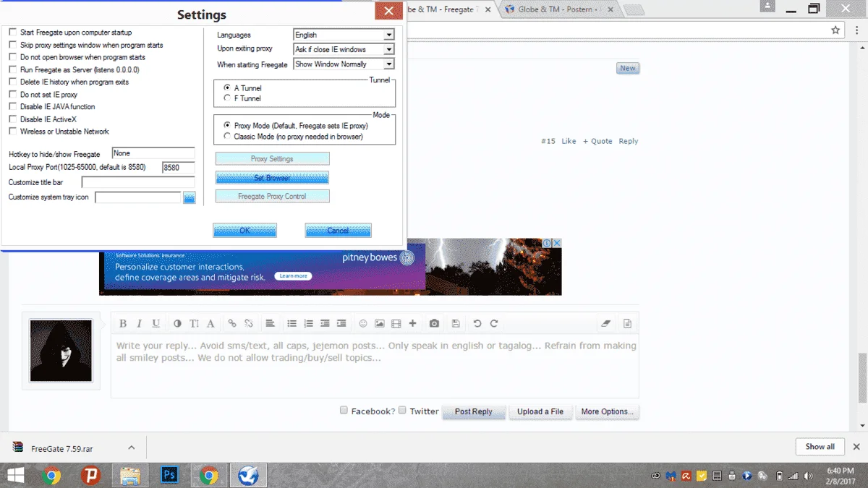Image resolution: width=868 pixels, height=488 pixels.
Task: Click the indent icon
Action: pyautogui.click(x=341, y=323)
